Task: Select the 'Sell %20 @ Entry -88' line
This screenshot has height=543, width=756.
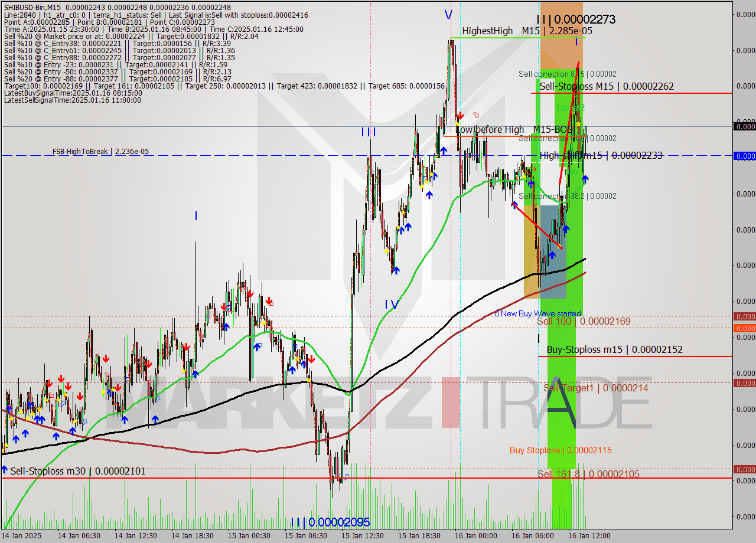Action: [118, 78]
